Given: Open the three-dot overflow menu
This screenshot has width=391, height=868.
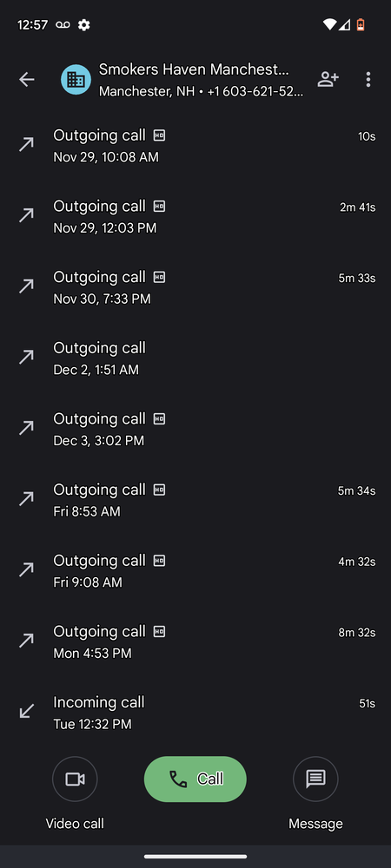Looking at the screenshot, I should pos(368,80).
